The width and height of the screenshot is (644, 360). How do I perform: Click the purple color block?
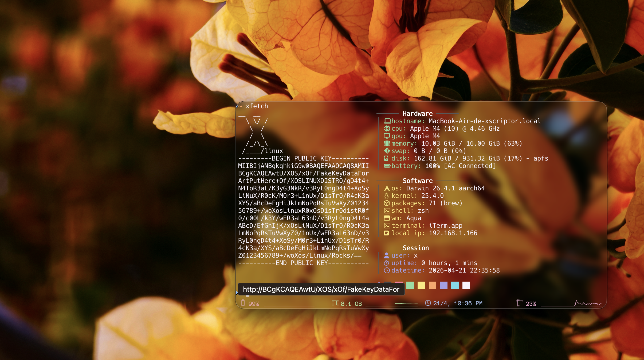point(444,285)
